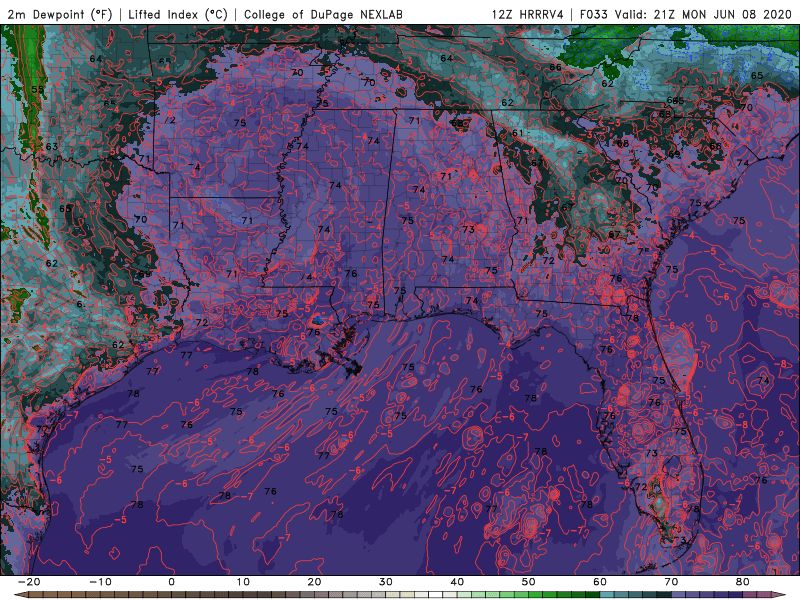Click the "61" dewpoint value on the map
The height and width of the screenshot is (600, 800).
click(x=517, y=133)
